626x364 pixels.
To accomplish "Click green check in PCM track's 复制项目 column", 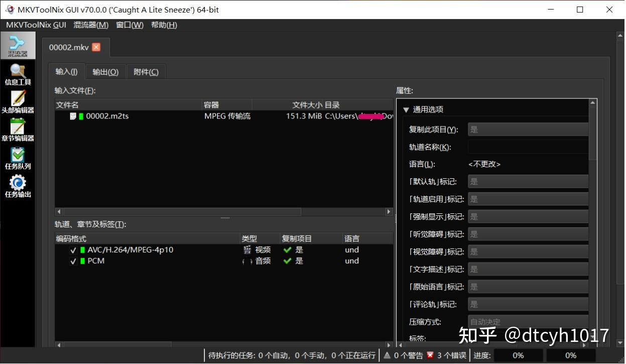I will click(287, 261).
